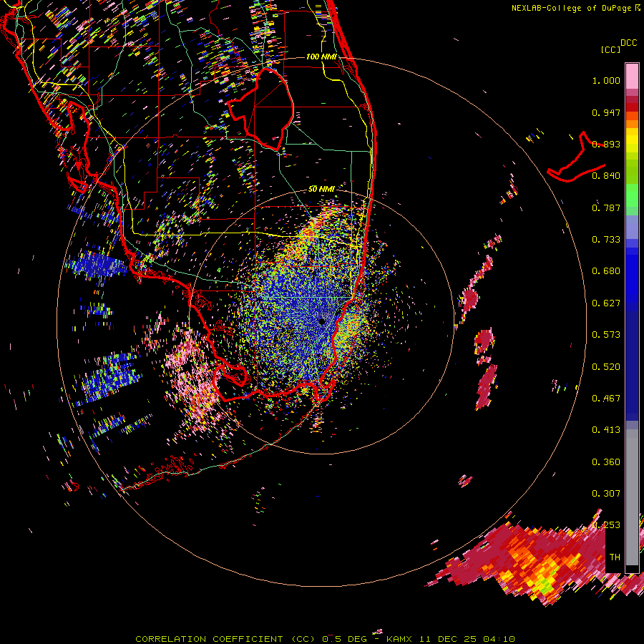Click the 11 DEC 25 date text

(448, 639)
